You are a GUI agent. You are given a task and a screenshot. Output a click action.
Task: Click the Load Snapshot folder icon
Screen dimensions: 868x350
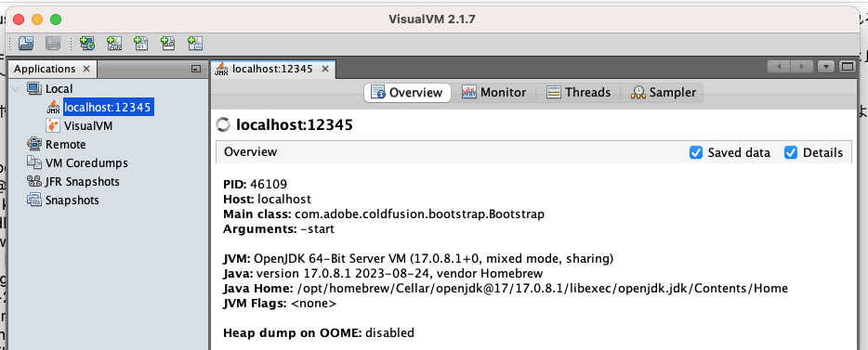(26, 43)
